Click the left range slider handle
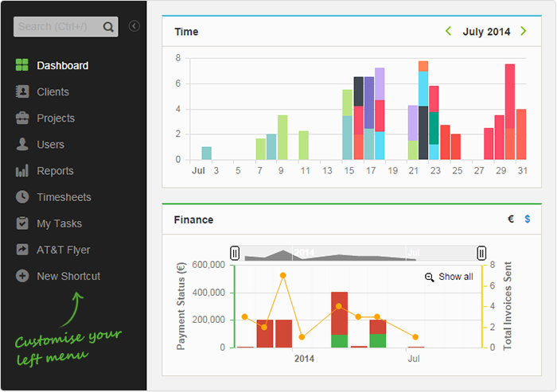 click(x=235, y=253)
